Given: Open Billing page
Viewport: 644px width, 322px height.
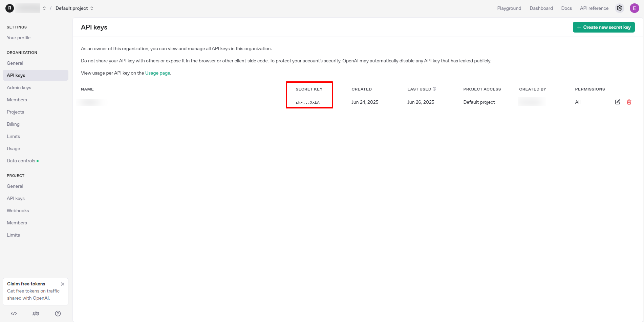Looking at the screenshot, I should pyautogui.click(x=36, y=124).
